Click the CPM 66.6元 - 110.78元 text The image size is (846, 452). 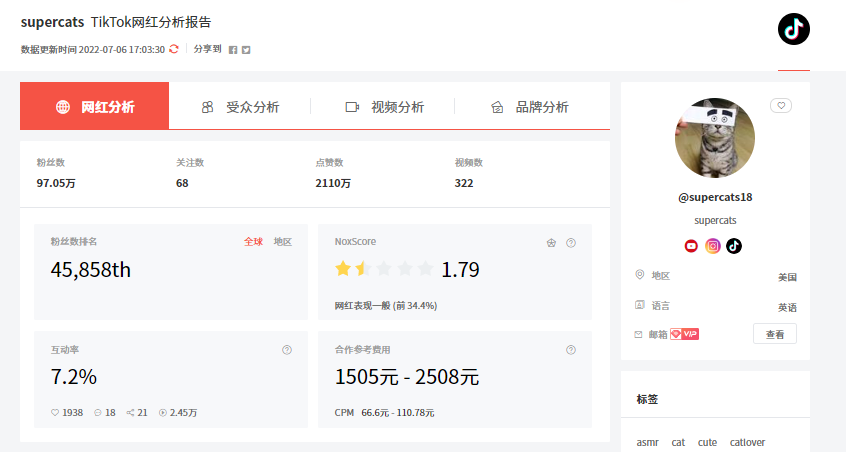[384, 413]
